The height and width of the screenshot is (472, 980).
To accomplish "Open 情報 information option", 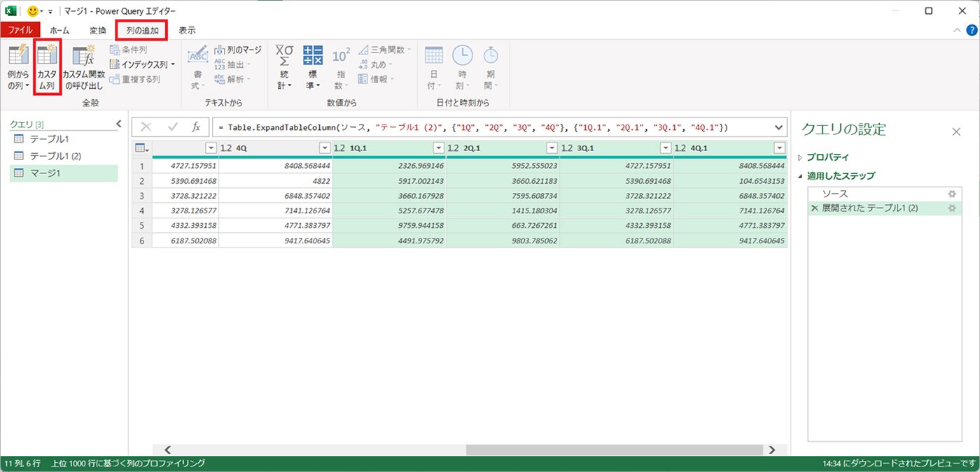I will 376,79.
